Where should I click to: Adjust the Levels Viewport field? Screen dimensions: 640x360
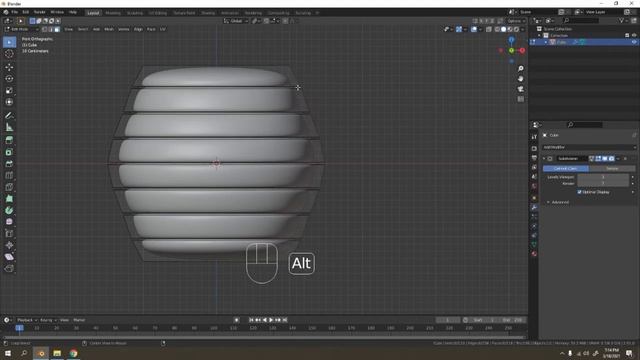[x=603, y=177]
